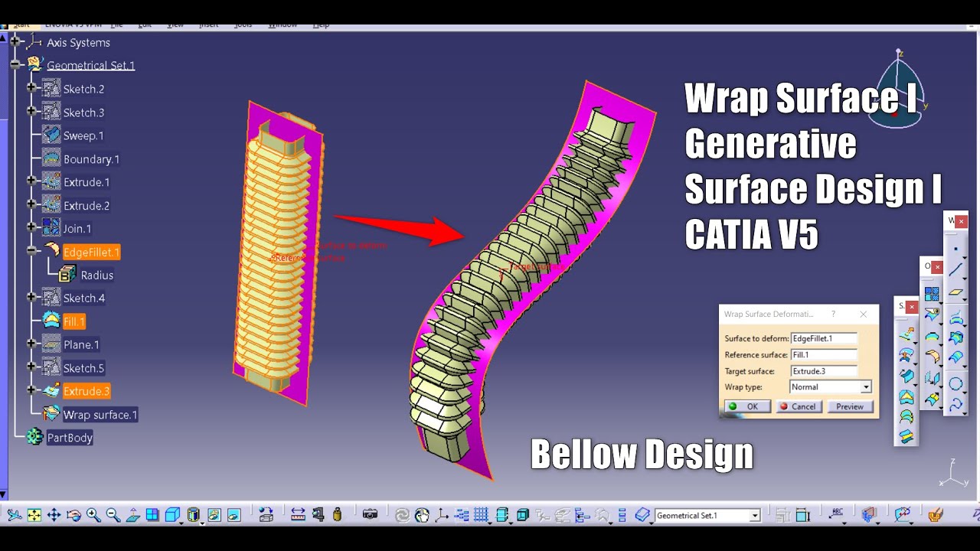The height and width of the screenshot is (551, 980).
Task: Select the Point tool in right toolbar
Action: click(x=956, y=249)
